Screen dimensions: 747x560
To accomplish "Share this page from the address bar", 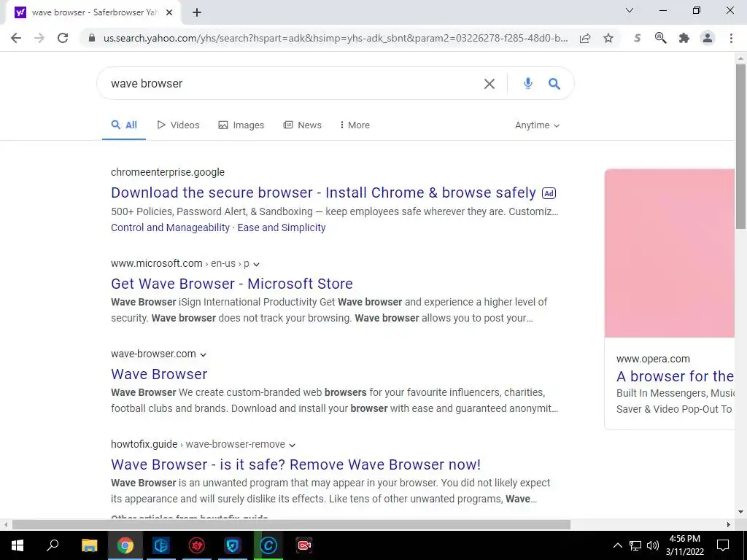I will 585,38.
